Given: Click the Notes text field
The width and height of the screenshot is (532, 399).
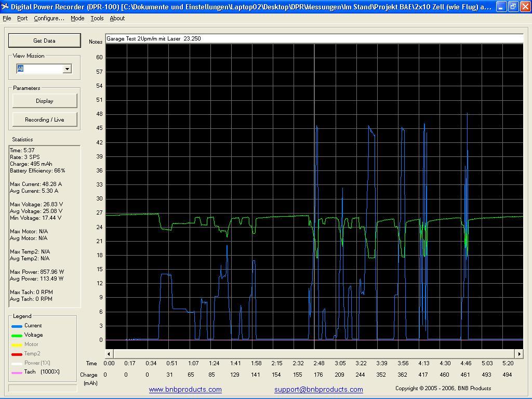Looking at the screenshot, I should pyautogui.click(x=314, y=38).
